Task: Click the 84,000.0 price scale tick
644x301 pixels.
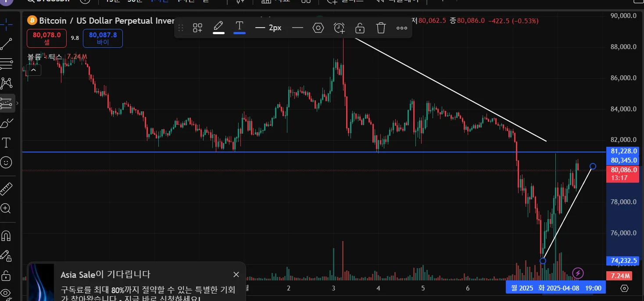Action: tap(624, 109)
